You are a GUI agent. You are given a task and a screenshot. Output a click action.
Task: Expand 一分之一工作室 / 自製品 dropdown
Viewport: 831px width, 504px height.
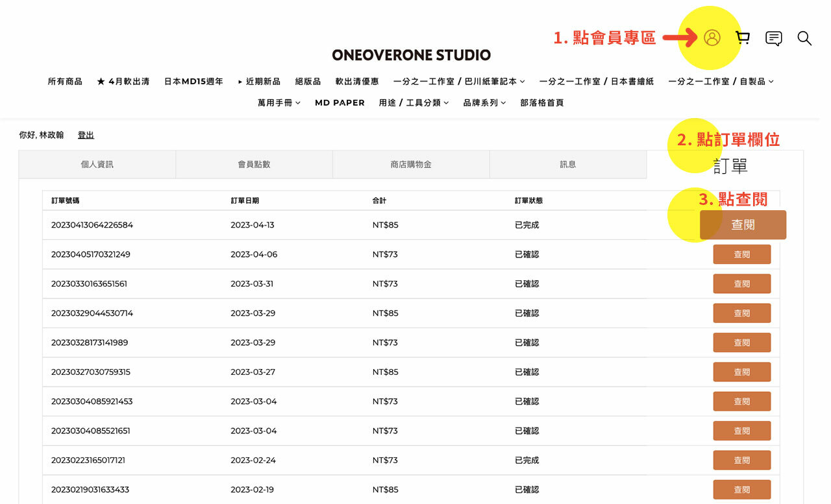(x=721, y=82)
